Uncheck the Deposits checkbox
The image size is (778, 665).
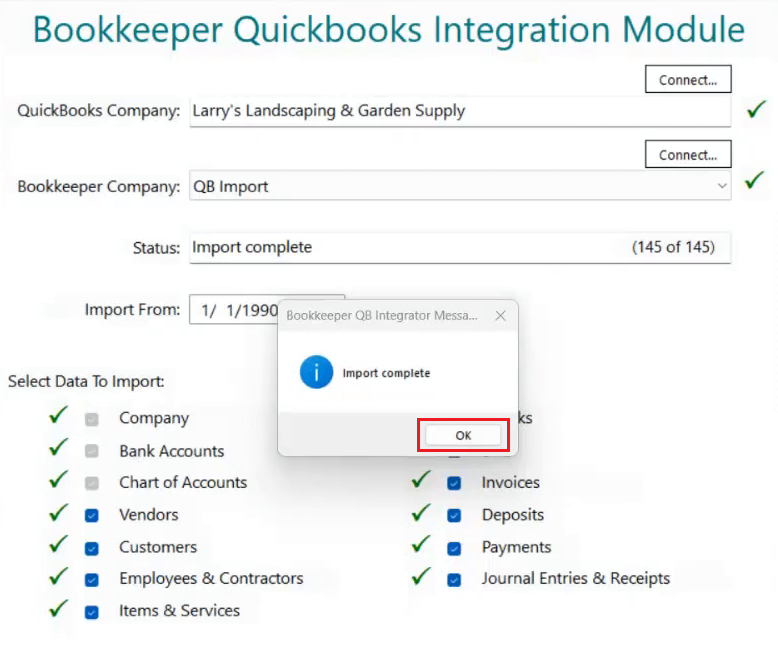(454, 516)
